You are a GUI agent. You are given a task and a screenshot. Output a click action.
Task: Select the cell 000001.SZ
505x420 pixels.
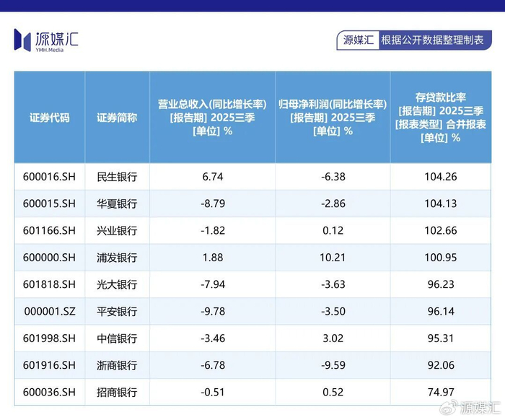click(50, 312)
